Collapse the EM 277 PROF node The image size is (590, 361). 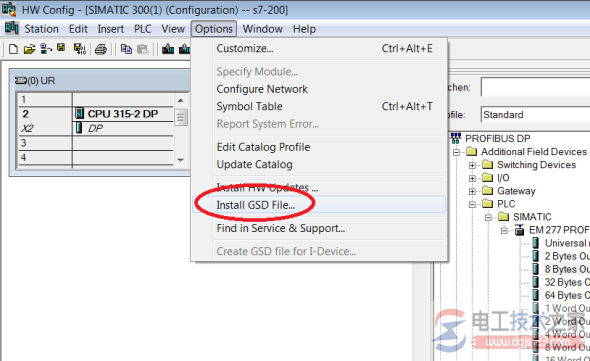pyautogui.click(x=504, y=230)
